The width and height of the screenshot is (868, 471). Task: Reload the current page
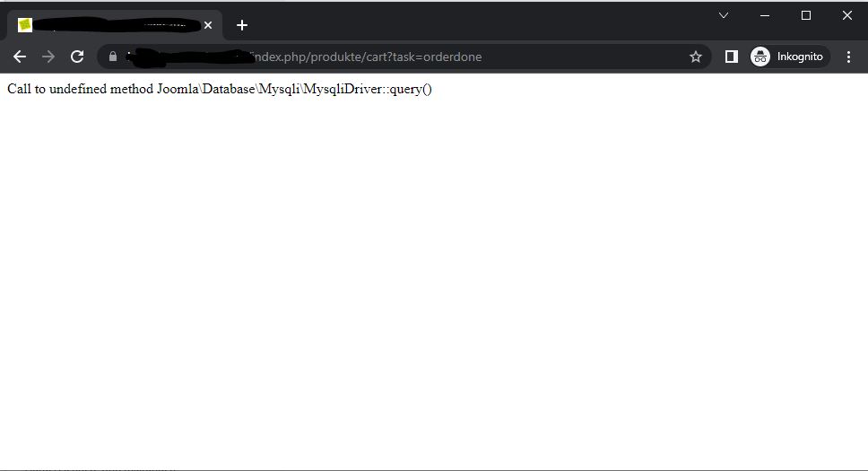click(x=77, y=57)
